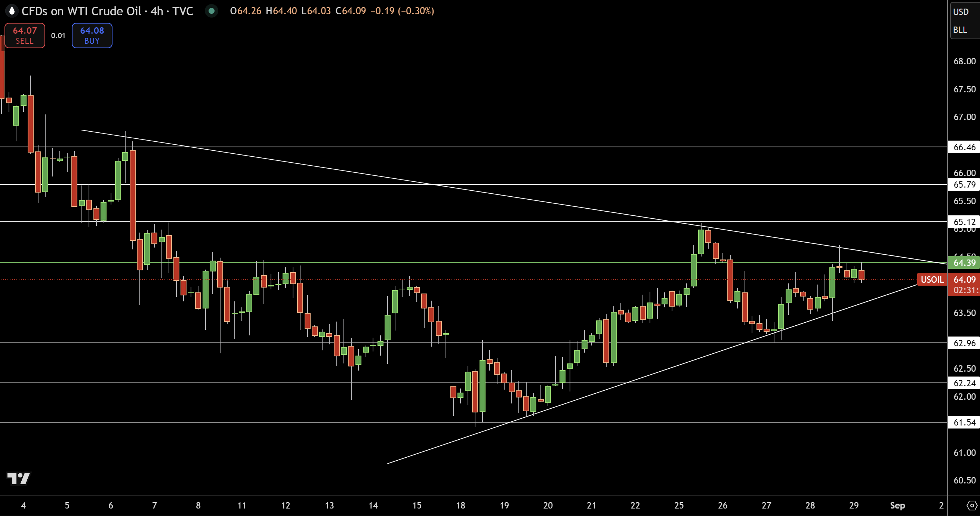Click the Sep label on time axis
Screen dimensions: 980x516
897,506
